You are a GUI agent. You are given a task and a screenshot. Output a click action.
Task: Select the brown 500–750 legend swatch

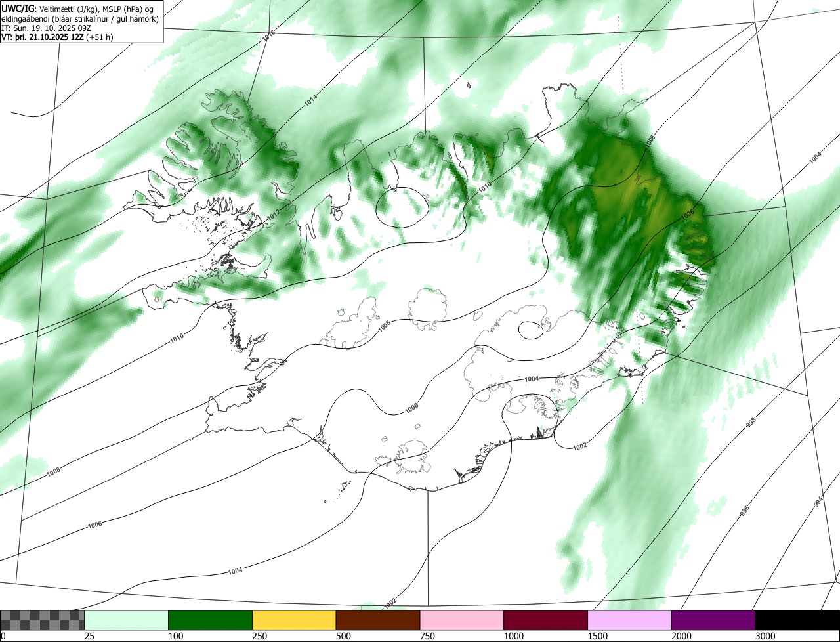[378, 620]
